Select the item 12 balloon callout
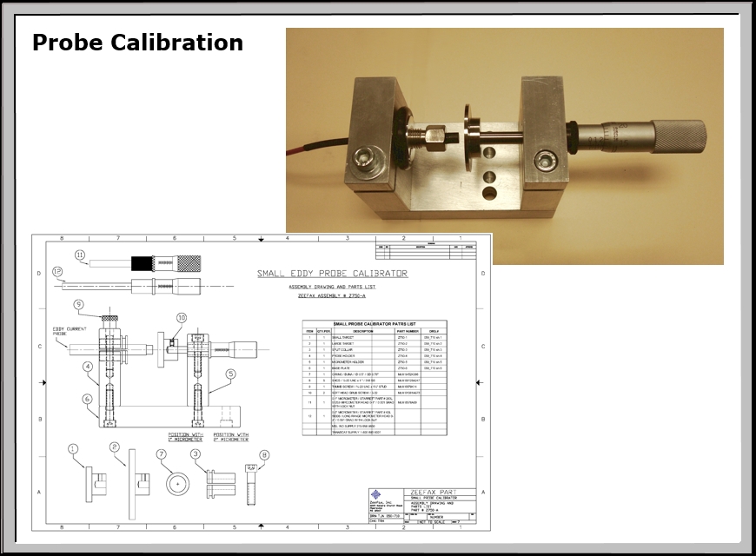This screenshot has width=756, height=556. pos(58,272)
